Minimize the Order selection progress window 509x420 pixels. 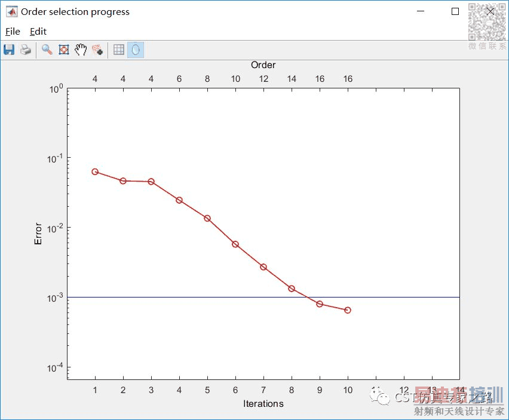pos(421,11)
